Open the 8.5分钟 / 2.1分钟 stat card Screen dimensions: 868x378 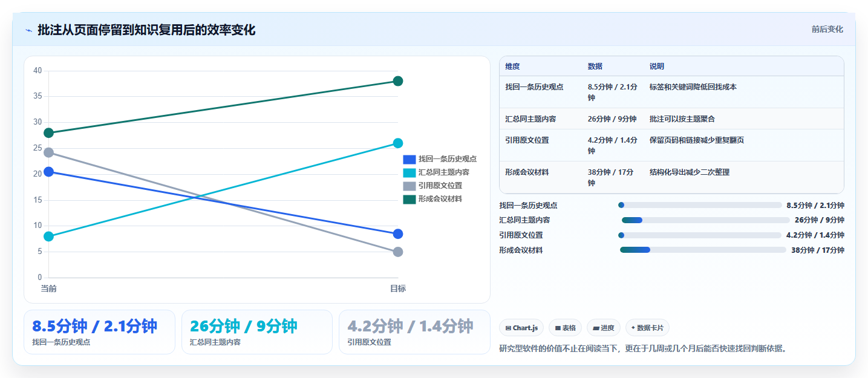point(99,332)
